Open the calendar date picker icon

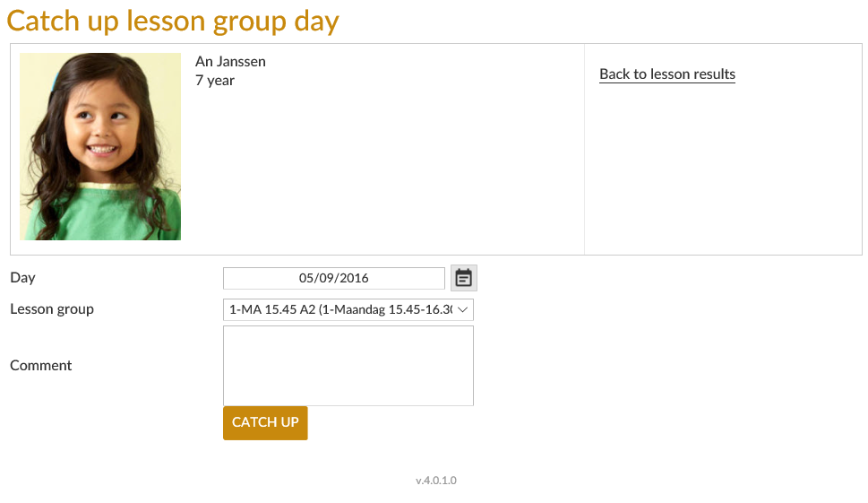(x=463, y=278)
